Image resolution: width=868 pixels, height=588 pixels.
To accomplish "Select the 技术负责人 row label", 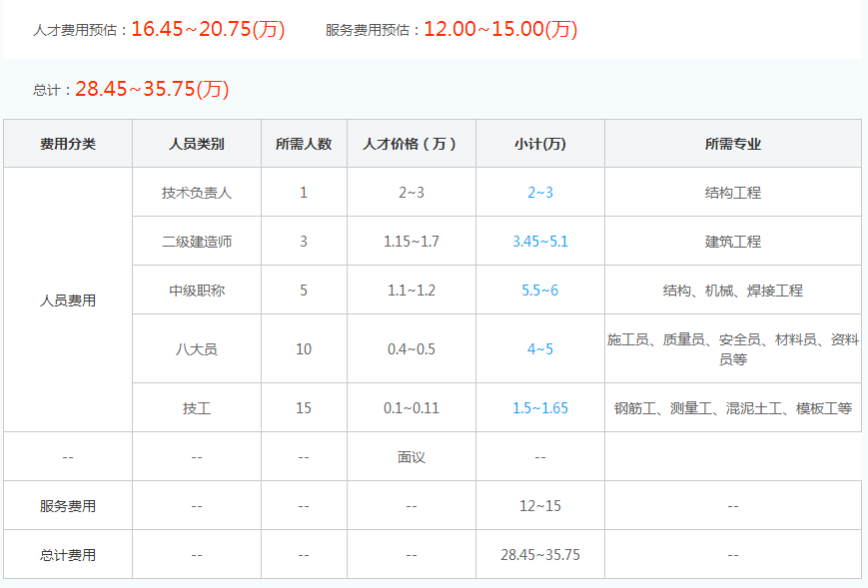I will pos(197,193).
